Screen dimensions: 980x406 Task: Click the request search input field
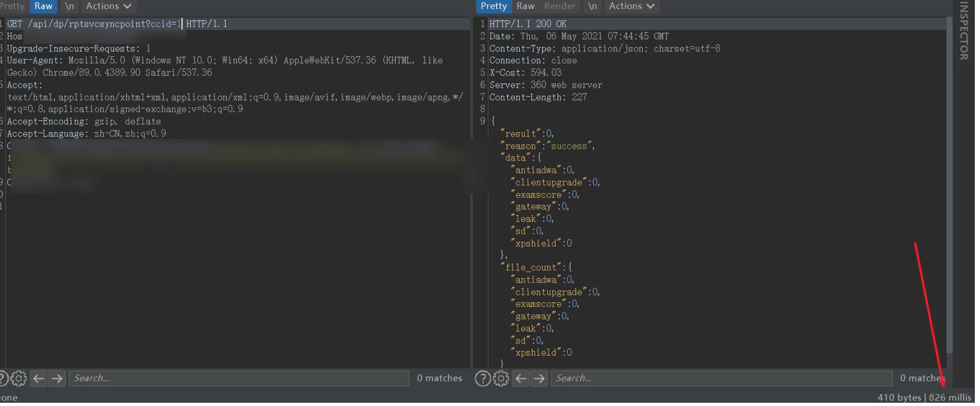[x=239, y=378]
